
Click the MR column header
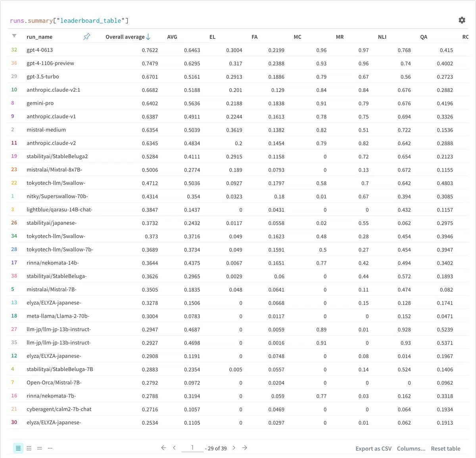[x=340, y=37]
